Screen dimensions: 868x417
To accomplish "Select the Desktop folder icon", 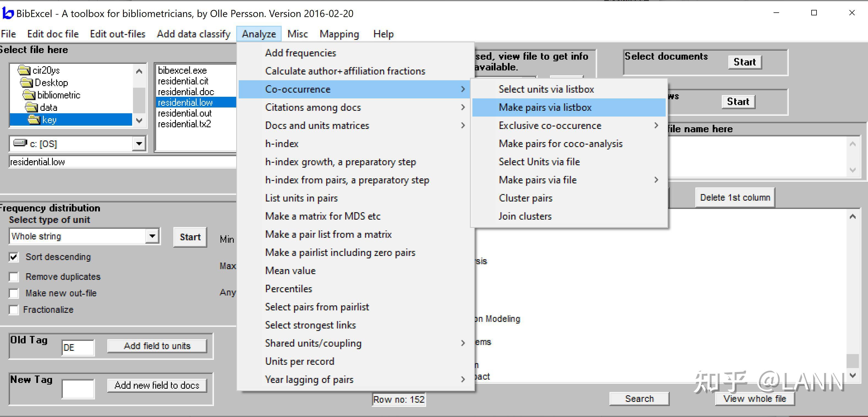I will point(26,82).
